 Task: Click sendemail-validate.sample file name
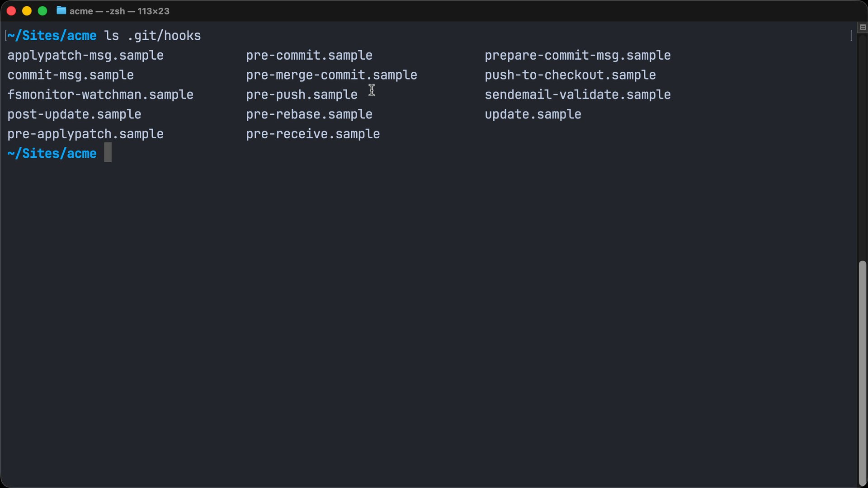coord(577,95)
